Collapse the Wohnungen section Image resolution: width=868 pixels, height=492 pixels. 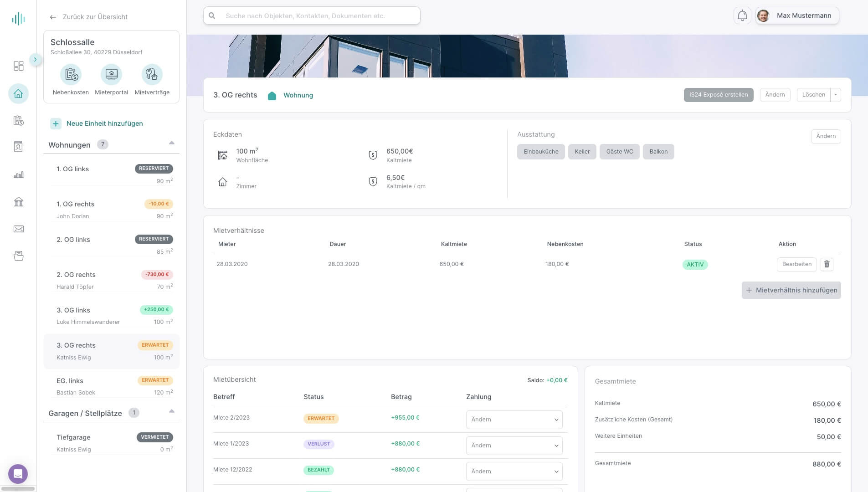pos(172,143)
